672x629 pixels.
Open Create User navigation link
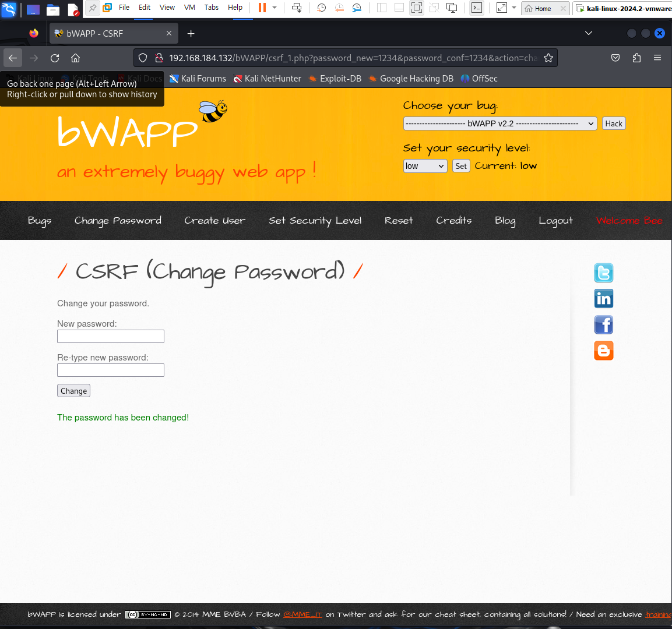coord(214,221)
